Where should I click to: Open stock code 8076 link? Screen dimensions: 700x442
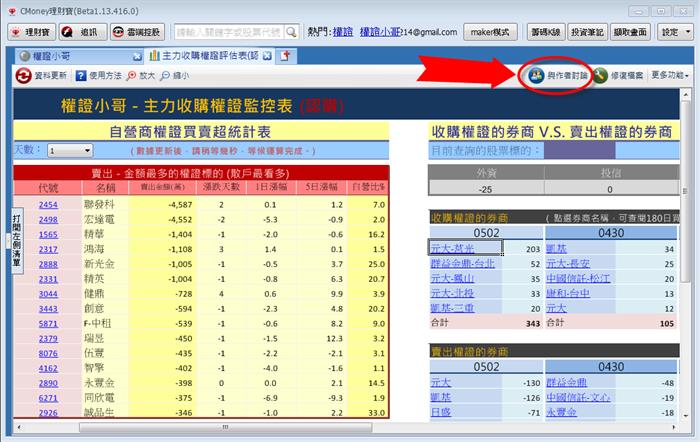[48, 353]
